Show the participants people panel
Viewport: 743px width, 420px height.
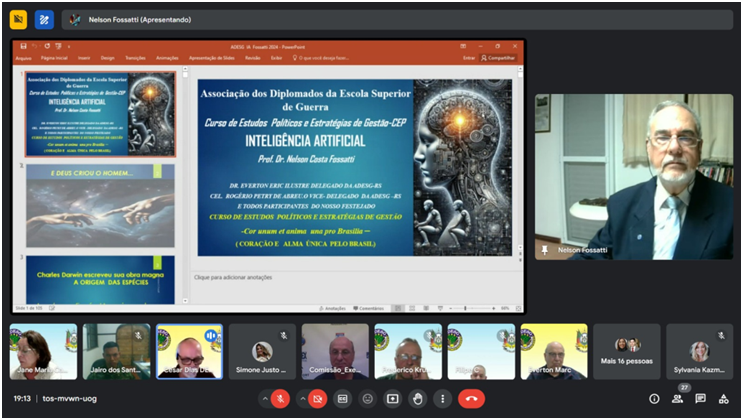(677, 399)
